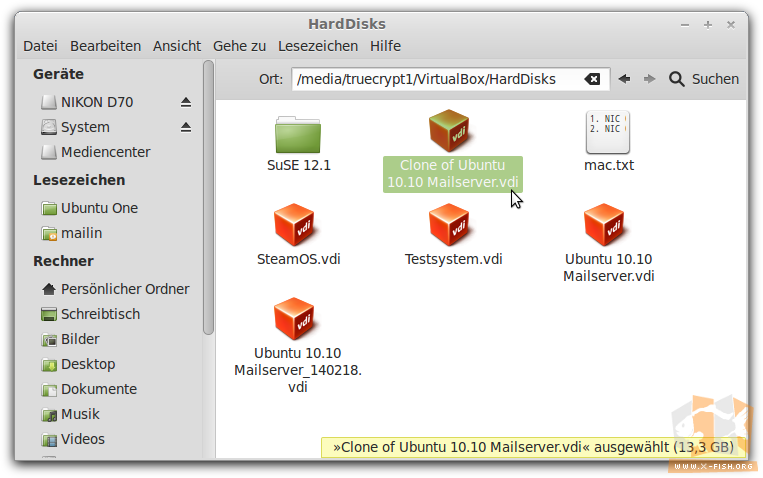This screenshot has height=478, width=763.
Task: Click the SuSE 12.1 folder name
Action: (299, 165)
